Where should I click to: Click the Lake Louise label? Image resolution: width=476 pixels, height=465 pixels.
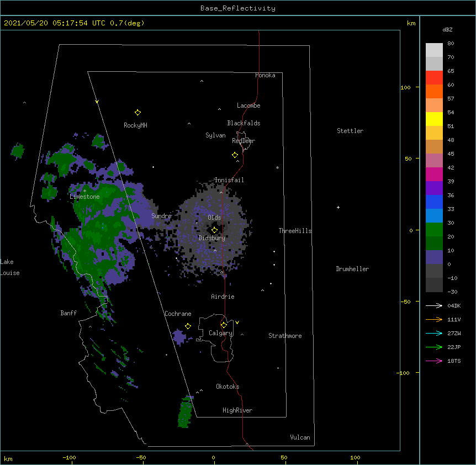click(10, 267)
